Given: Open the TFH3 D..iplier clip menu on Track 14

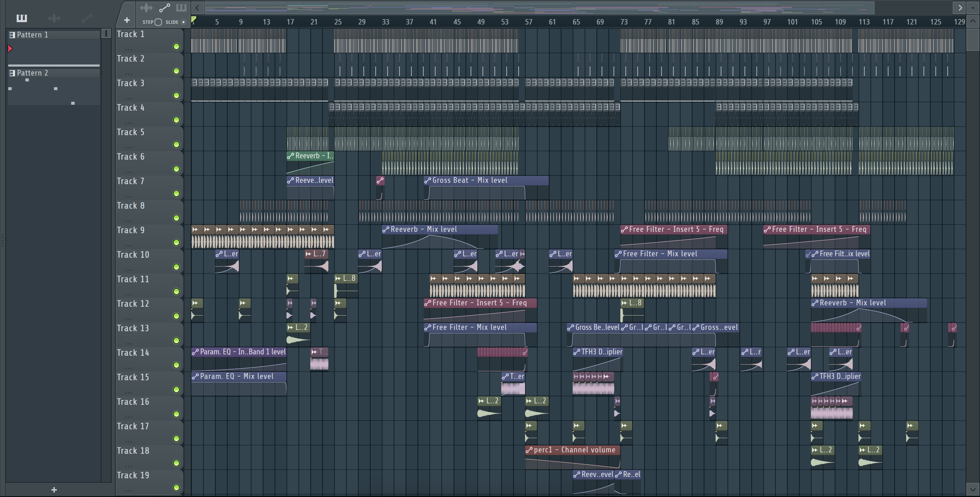Looking at the screenshot, I should pos(577,352).
